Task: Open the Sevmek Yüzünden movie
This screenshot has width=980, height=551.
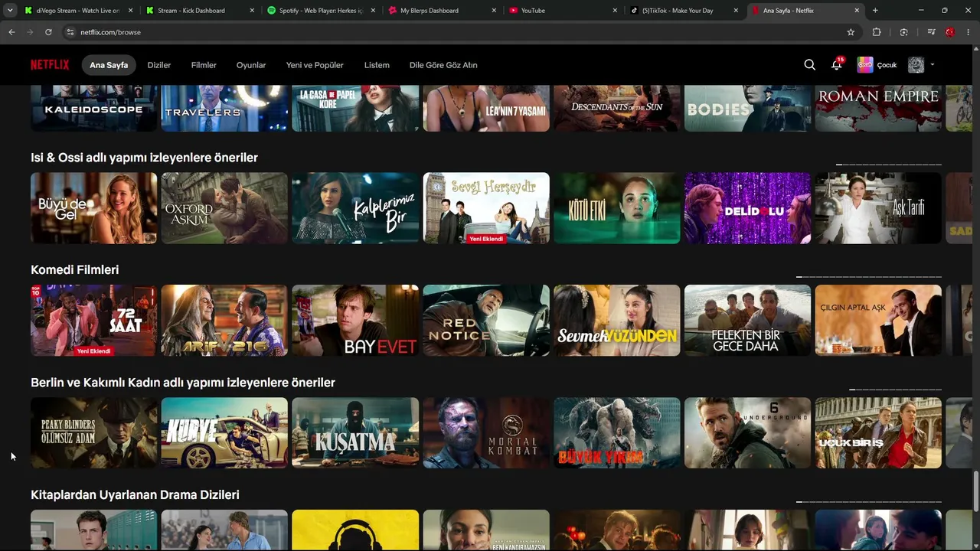Action: pos(617,321)
